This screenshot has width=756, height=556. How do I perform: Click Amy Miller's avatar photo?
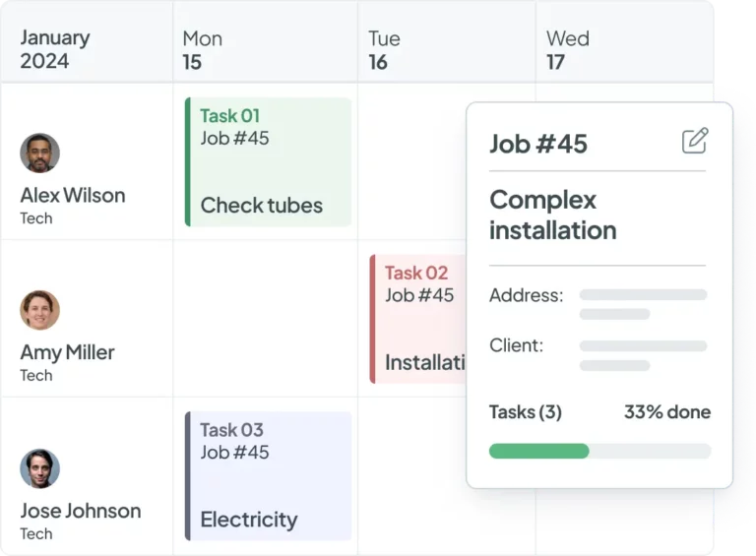pos(39,310)
